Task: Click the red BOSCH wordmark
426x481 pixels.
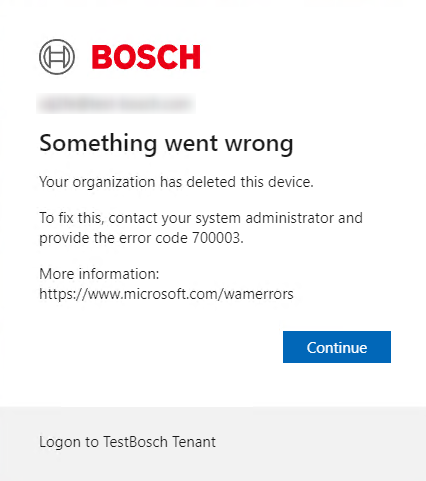Action: coord(146,57)
